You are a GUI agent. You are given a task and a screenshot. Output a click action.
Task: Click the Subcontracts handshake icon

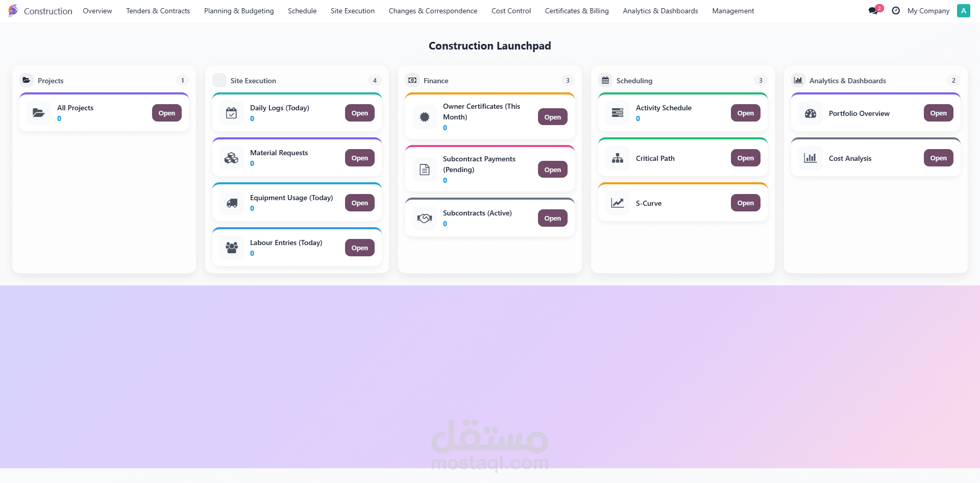(x=425, y=218)
